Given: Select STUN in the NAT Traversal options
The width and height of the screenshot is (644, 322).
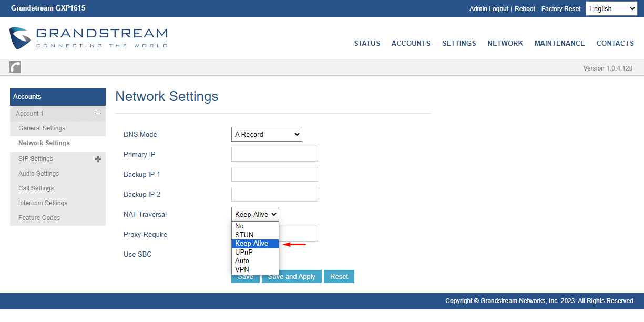Looking at the screenshot, I should [244, 234].
